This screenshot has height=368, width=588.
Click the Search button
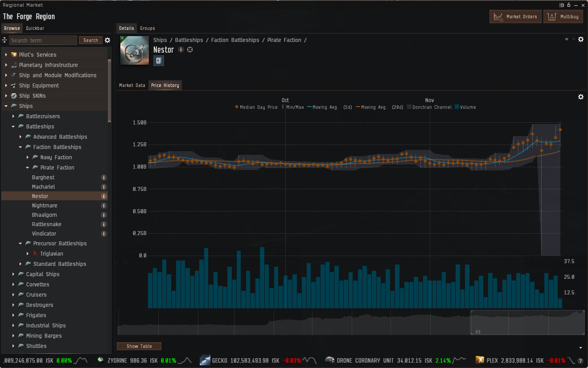click(x=90, y=40)
